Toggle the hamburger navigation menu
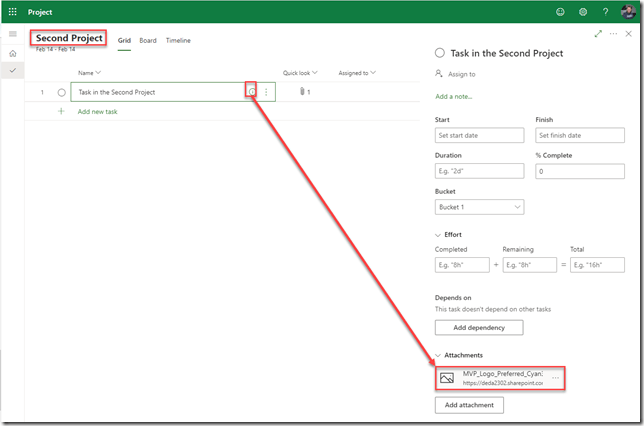 pos(12,34)
